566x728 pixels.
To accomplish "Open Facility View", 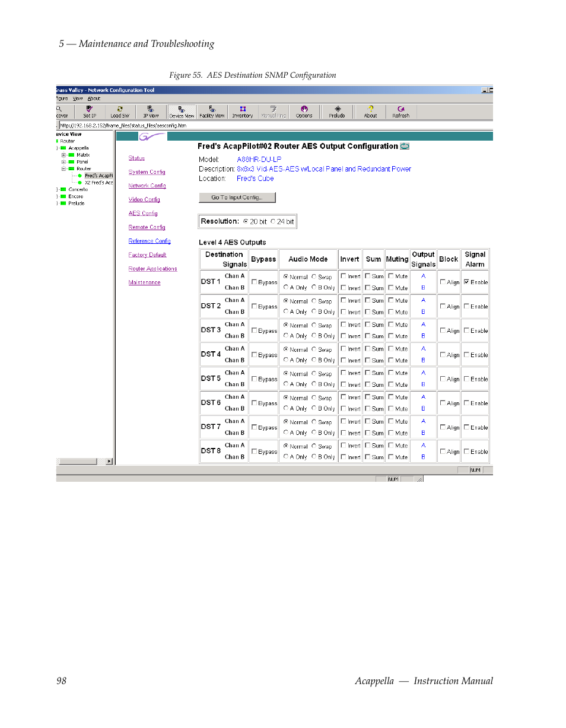I will pos(212,112).
